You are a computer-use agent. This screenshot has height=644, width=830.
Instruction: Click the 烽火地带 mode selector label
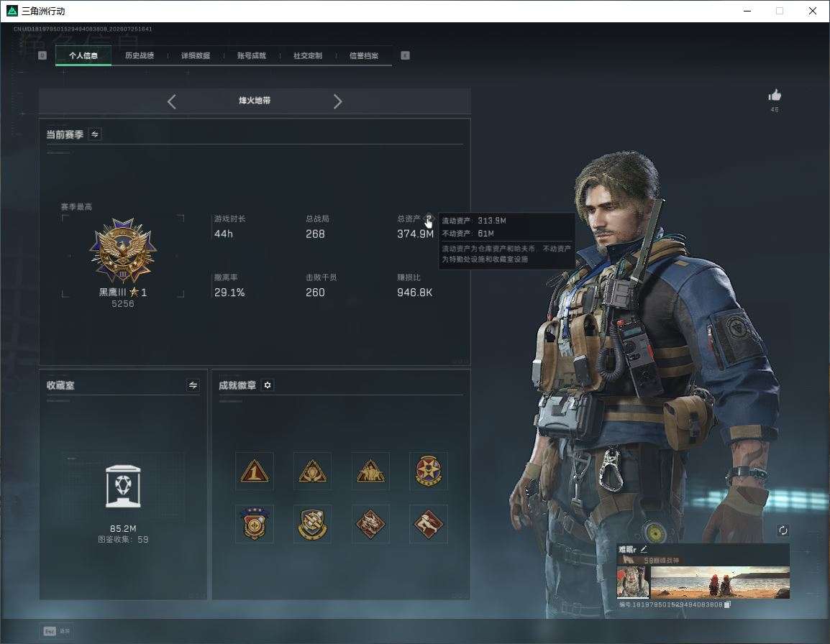pos(255,101)
